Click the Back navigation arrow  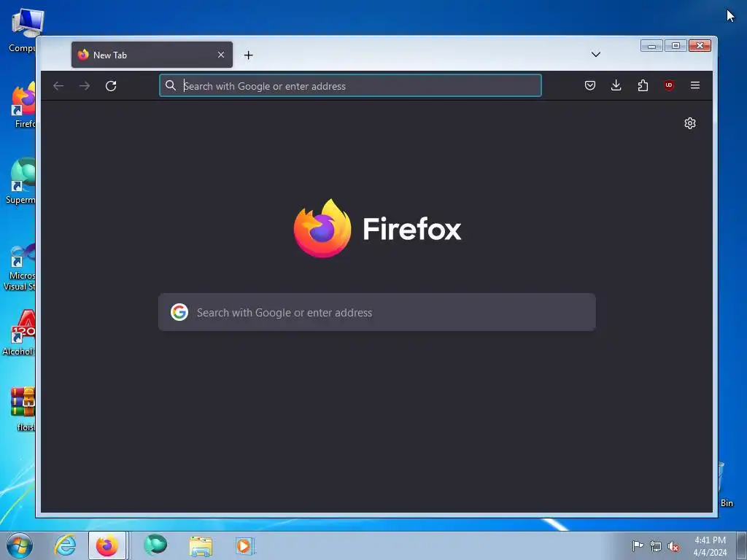coord(58,86)
